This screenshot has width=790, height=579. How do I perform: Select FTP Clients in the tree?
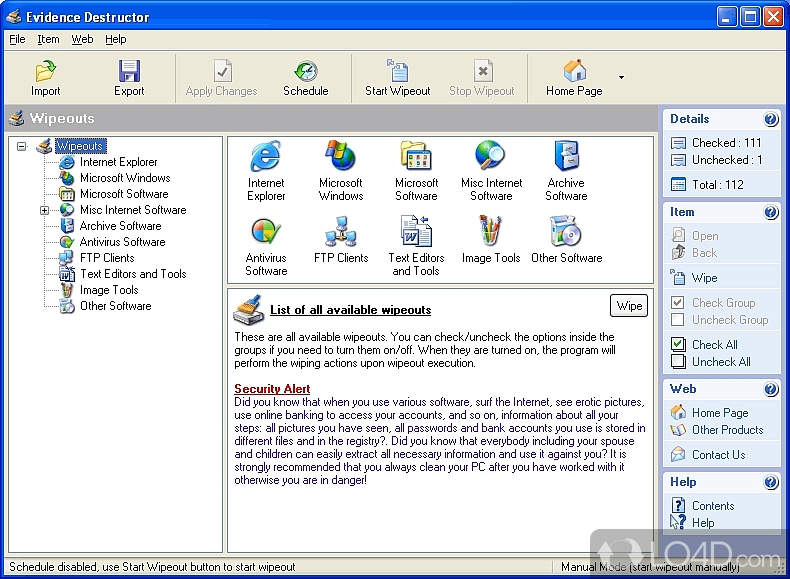(x=107, y=258)
